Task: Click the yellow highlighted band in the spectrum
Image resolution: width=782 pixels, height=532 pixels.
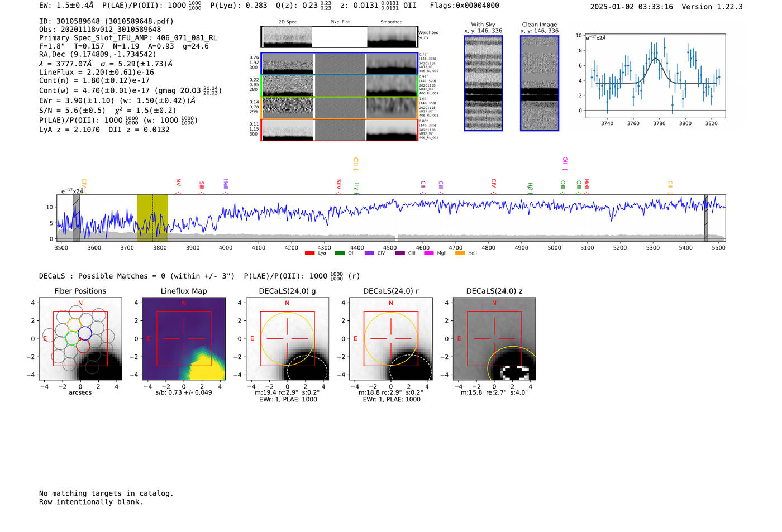Action: coord(152,218)
